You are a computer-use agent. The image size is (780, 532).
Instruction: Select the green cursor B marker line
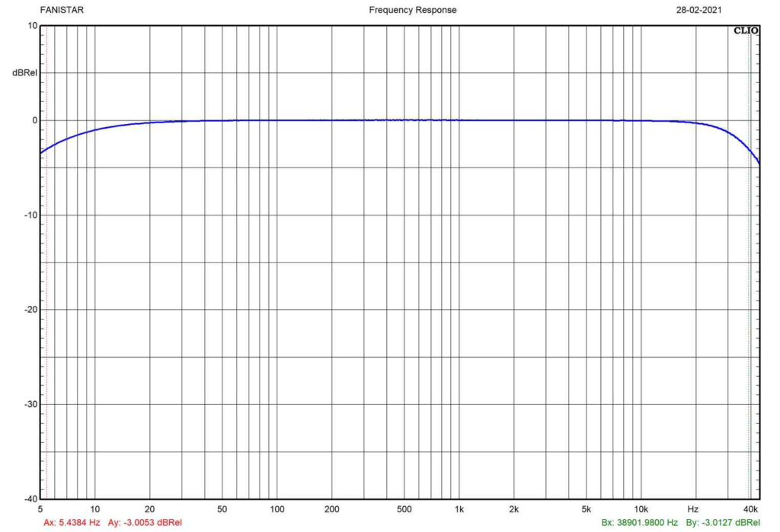pyautogui.click(x=749, y=262)
